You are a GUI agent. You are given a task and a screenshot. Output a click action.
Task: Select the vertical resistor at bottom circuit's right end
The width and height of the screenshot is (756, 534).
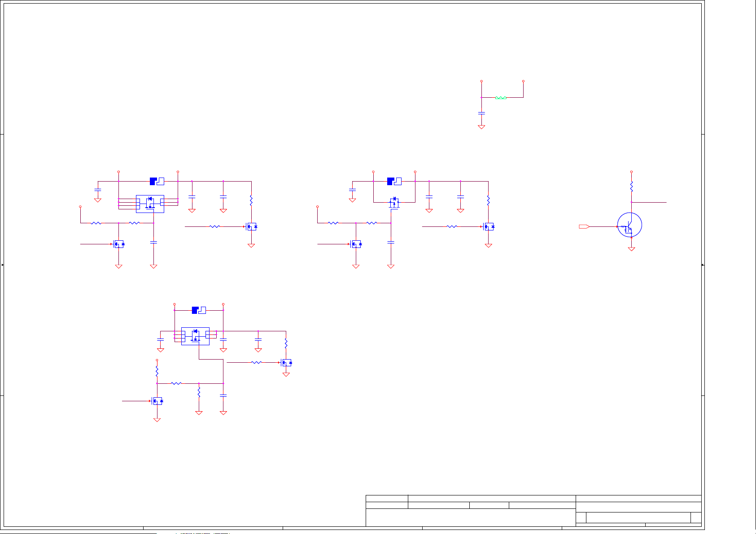tap(286, 344)
